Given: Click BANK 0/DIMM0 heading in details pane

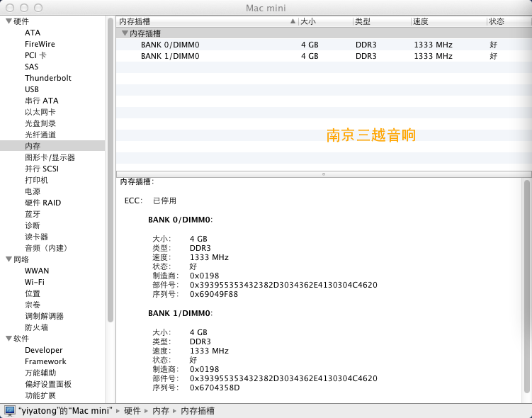Looking at the screenshot, I should (180, 220).
